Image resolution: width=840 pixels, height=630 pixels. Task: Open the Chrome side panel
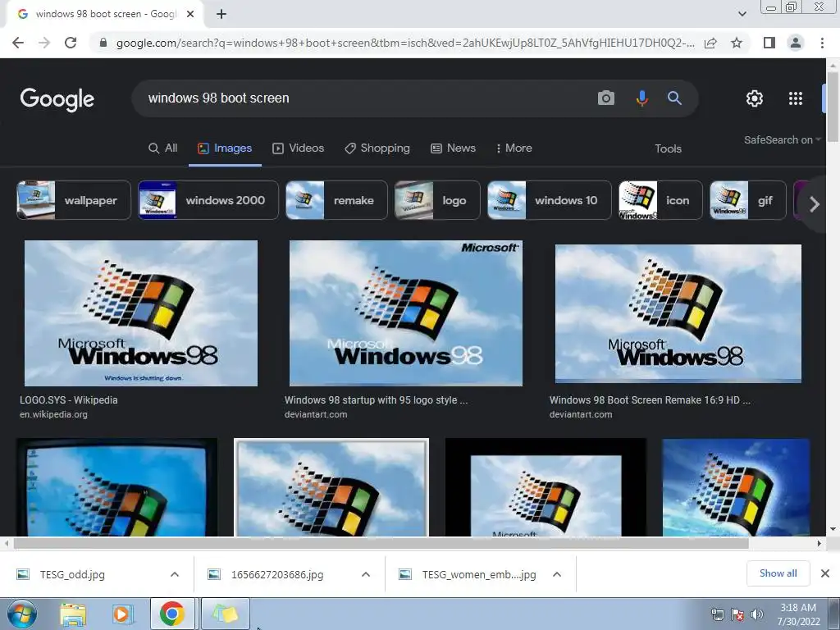769,43
